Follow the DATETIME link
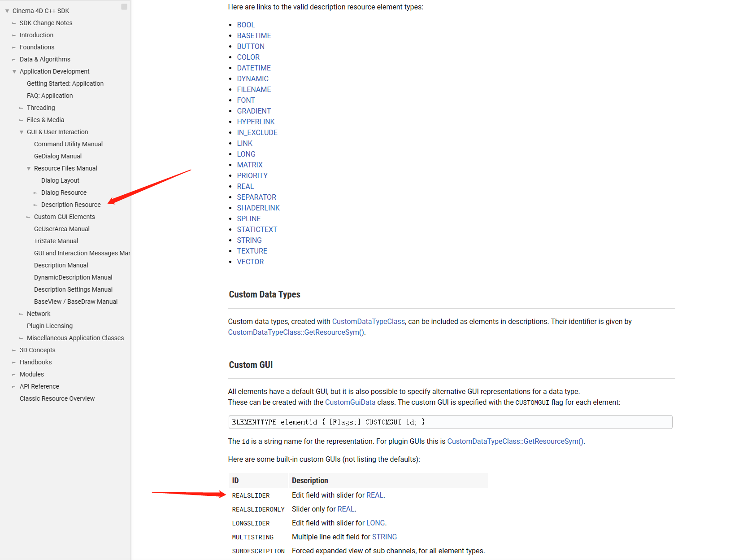This screenshot has width=756, height=560. 254,68
